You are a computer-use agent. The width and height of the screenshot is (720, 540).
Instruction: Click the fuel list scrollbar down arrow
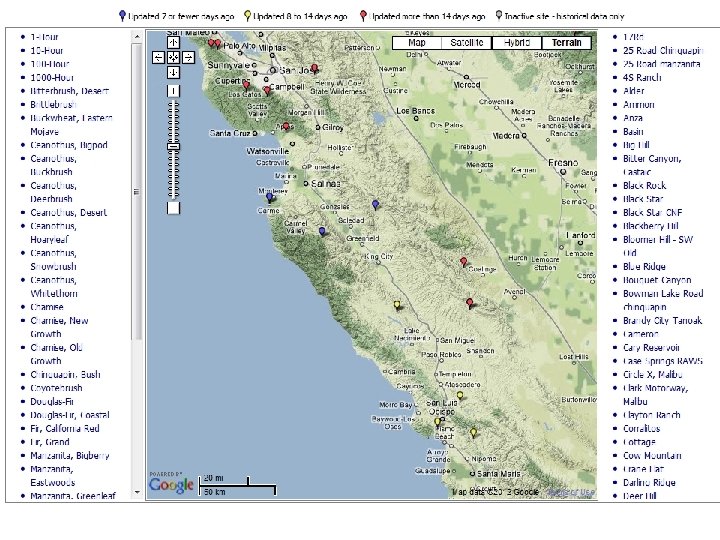tap(136, 492)
